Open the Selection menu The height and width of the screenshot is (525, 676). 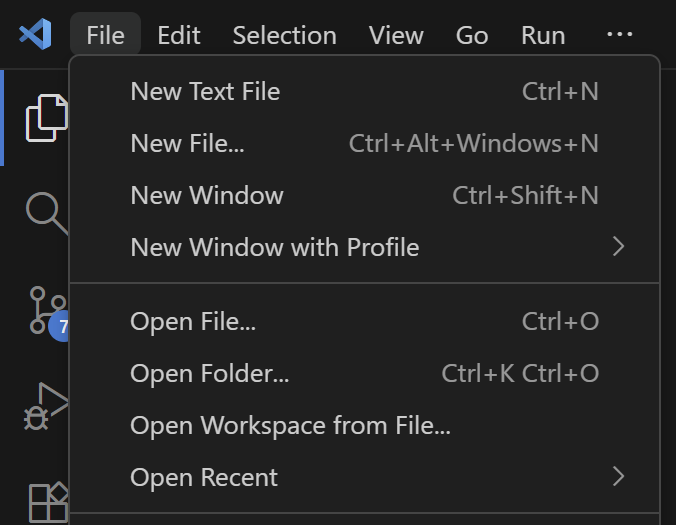(x=284, y=35)
